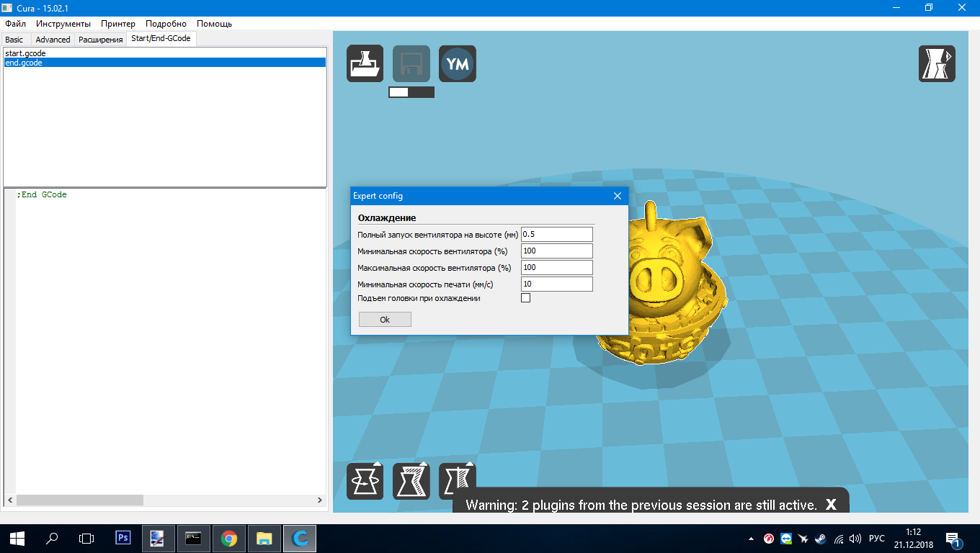The height and width of the screenshot is (553, 980).
Task: Expand hidden system tray icons arrow
Action: pos(752,539)
